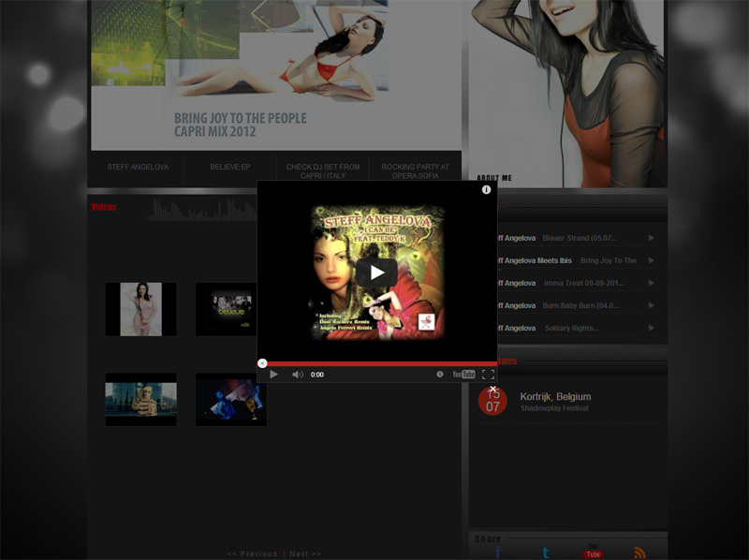Select CHECK DJ SET FROM CAPRI tab
This screenshot has width=749, height=560.
tap(323, 171)
